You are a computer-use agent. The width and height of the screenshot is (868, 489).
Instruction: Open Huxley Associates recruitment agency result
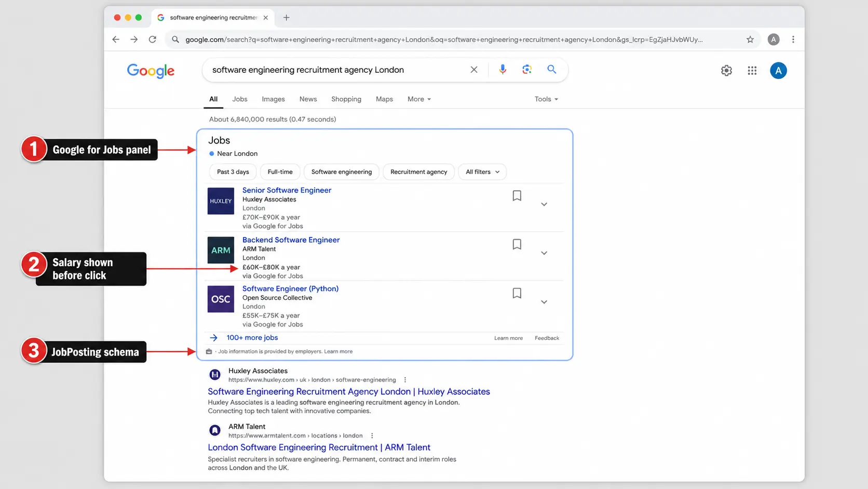(x=349, y=392)
